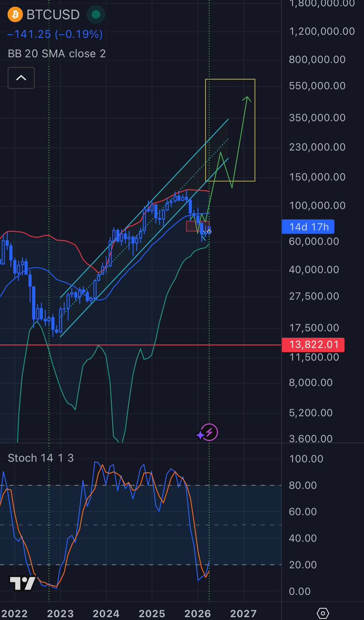Collapse the indicator legend with chevron button
The width and height of the screenshot is (364, 620).
click(x=21, y=78)
